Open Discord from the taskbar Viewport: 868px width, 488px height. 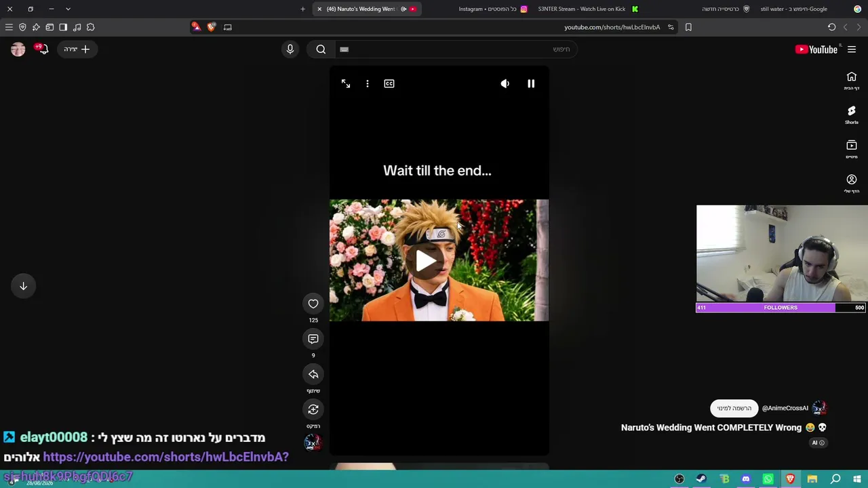[x=746, y=479]
